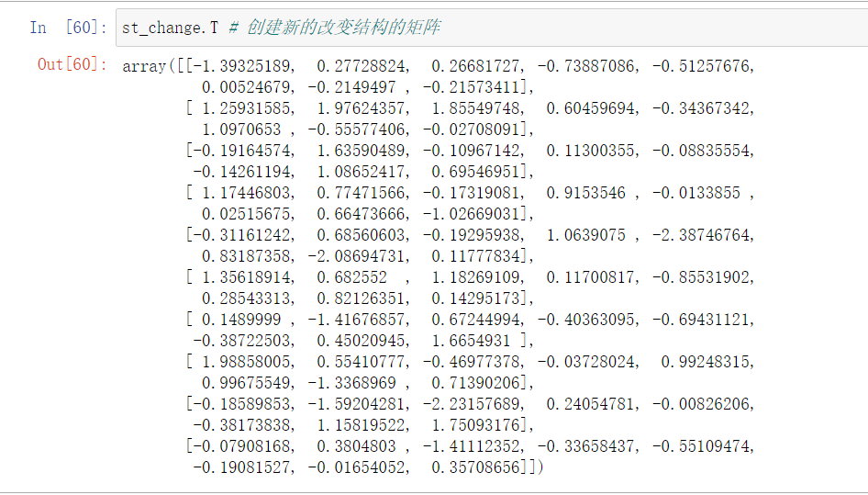Click value 0.35708656 in the last row
This screenshot has width=868, height=495.
[475, 467]
